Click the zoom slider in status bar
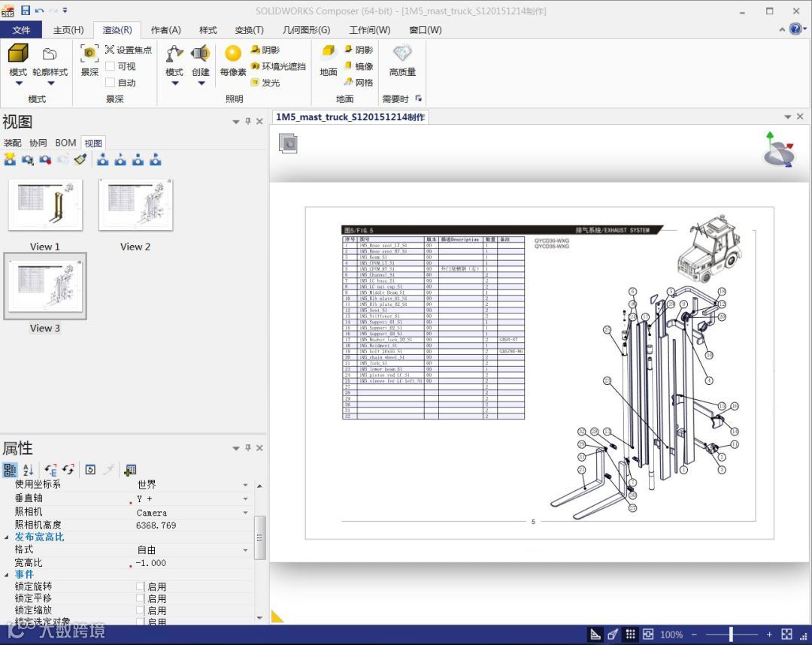 [731, 634]
